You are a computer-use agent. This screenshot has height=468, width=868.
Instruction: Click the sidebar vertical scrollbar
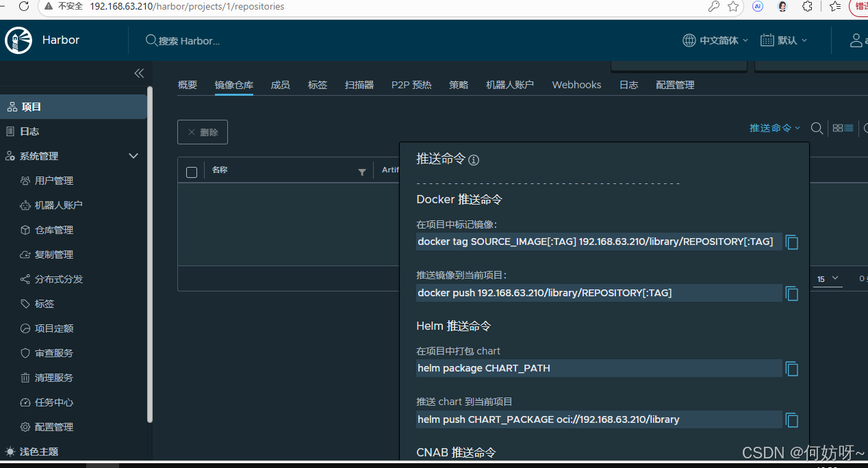[150, 255]
